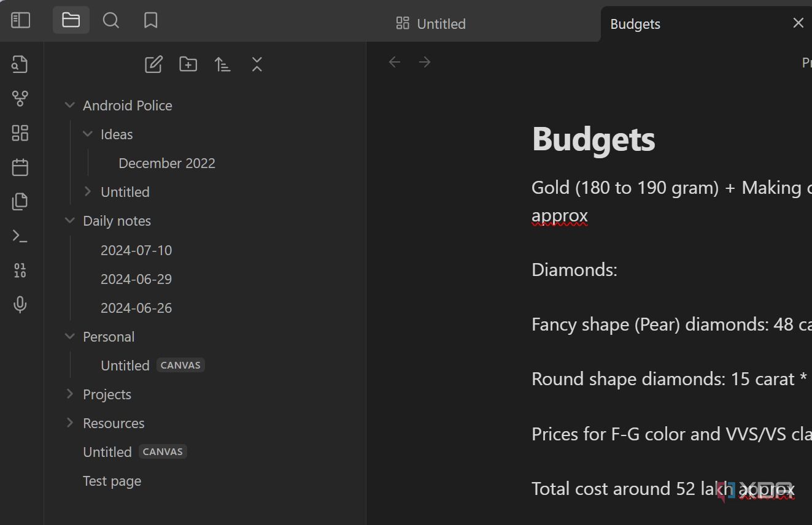The width and height of the screenshot is (812, 525).
Task: Create new canvas from ribbon icon
Action: pos(20,132)
